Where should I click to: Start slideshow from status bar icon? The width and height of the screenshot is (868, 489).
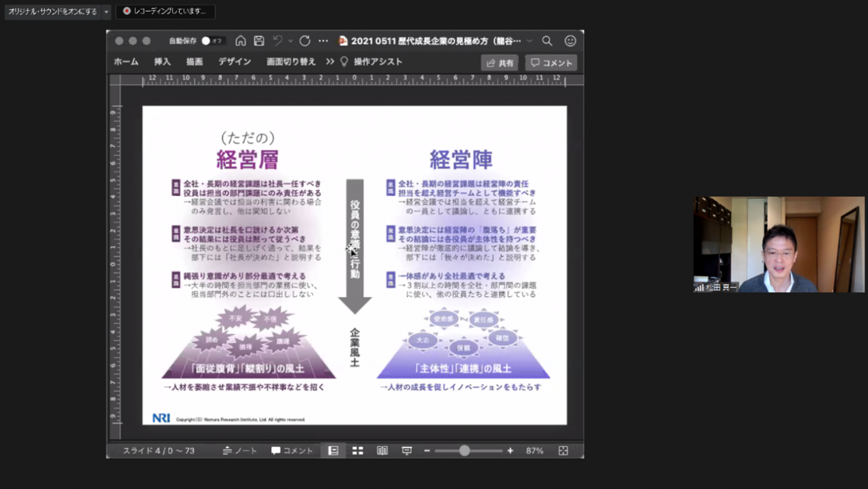tap(407, 451)
